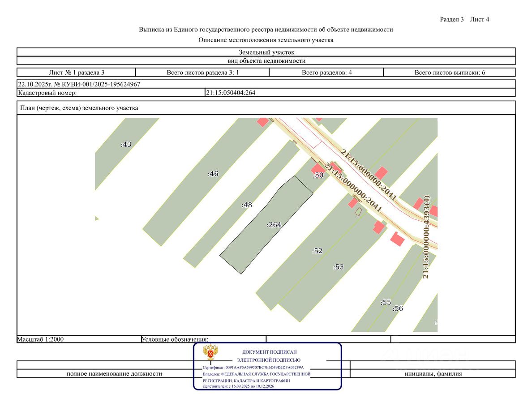Screen dimensions: 532x411
Task: Click cadastral number '21:15:050404:264' cell
Action: pyautogui.click(x=360, y=93)
